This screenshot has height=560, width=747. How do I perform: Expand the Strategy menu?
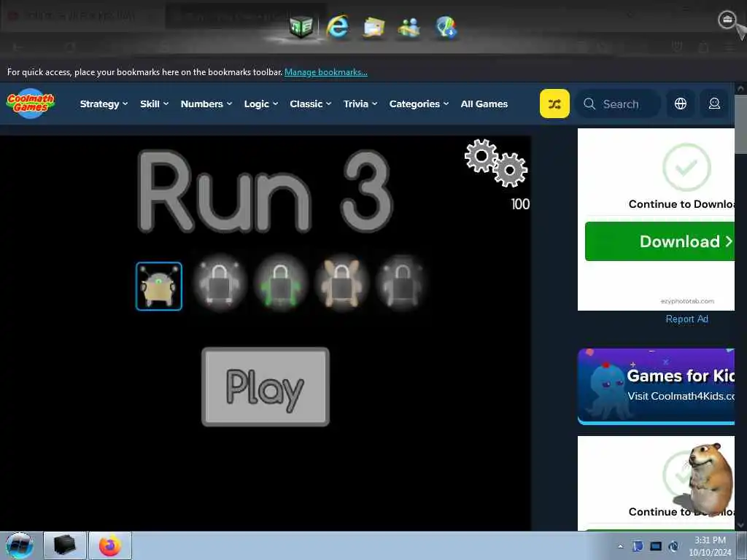pyautogui.click(x=104, y=104)
